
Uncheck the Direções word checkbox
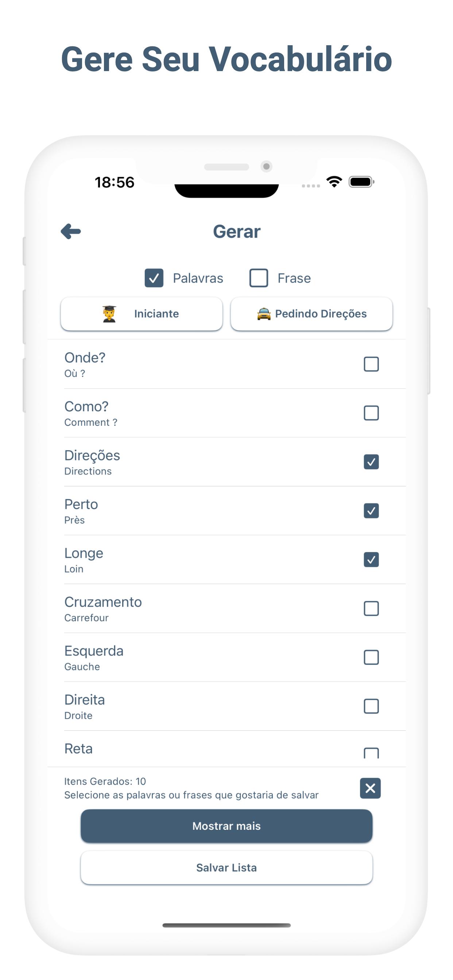(371, 462)
